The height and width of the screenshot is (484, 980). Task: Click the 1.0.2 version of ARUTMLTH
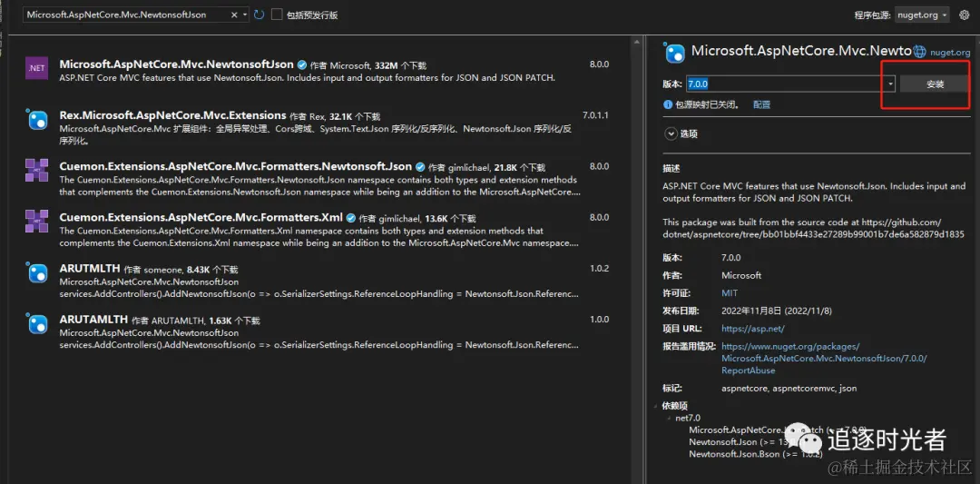click(x=599, y=268)
